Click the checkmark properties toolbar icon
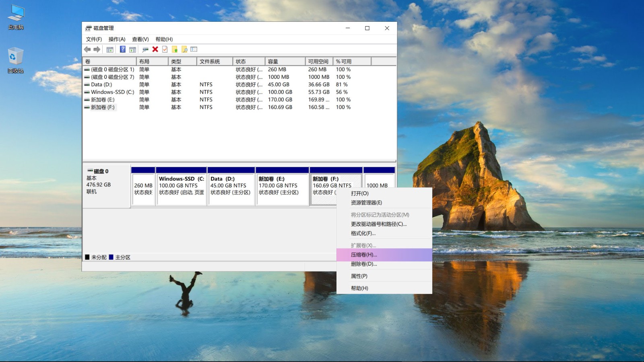 coord(165,49)
